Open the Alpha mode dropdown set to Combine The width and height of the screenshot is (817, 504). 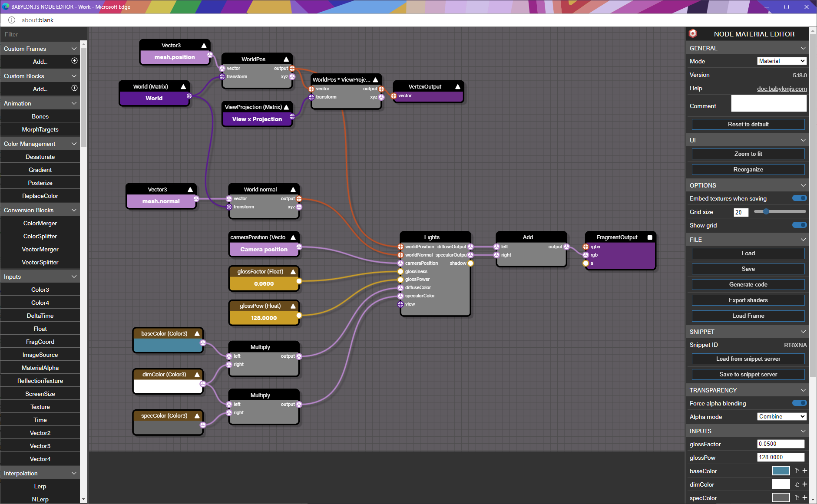point(782,416)
